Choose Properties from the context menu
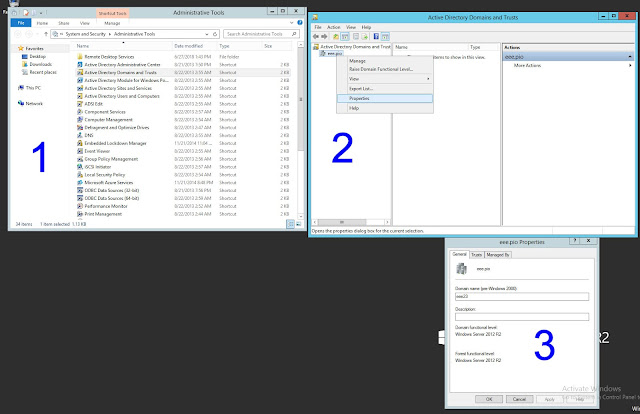This screenshot has height=414, width=640. 384,98
